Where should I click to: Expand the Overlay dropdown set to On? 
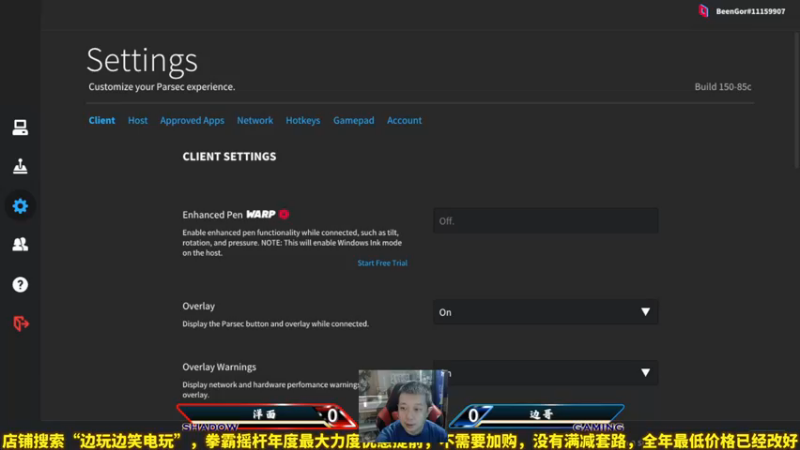point(545,312)
